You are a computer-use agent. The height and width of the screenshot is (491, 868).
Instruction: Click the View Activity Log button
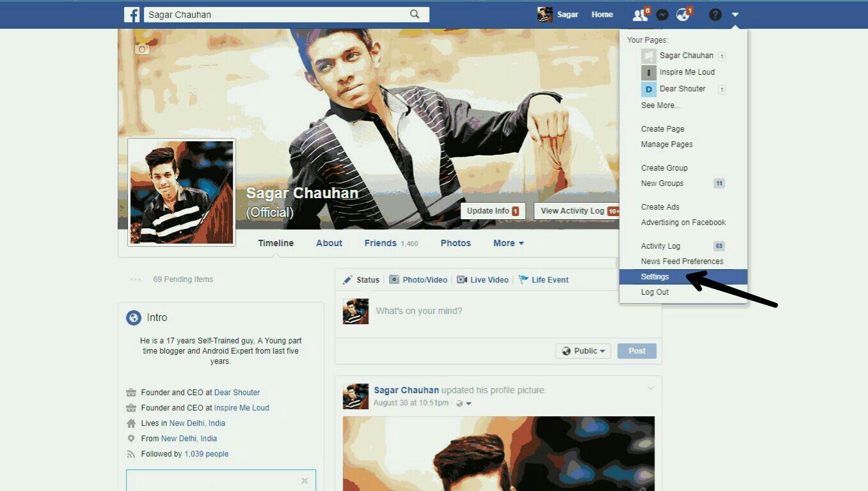point(572,210)
